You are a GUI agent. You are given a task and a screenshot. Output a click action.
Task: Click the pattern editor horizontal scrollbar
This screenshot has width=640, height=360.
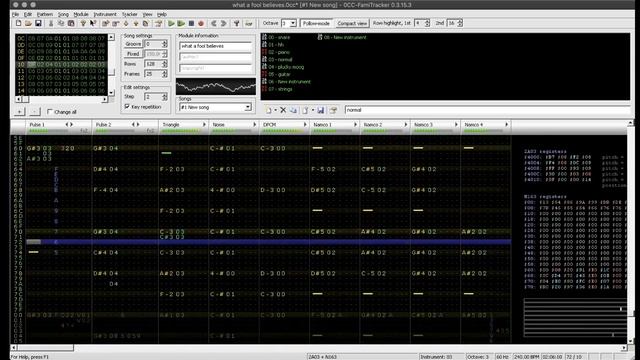318,348
